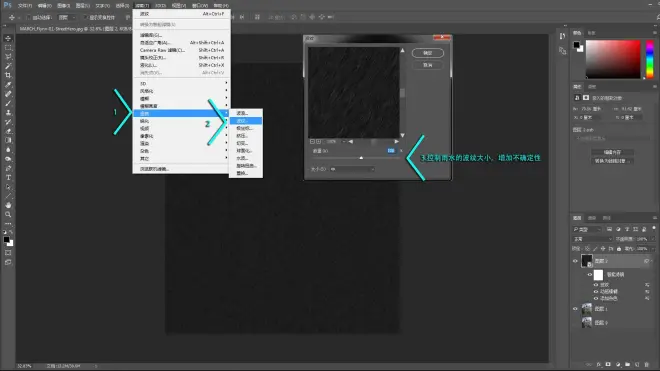Open the 3D submenu in Filter menu
Viewport: 660px width, 371px height.
click(181, 83)
